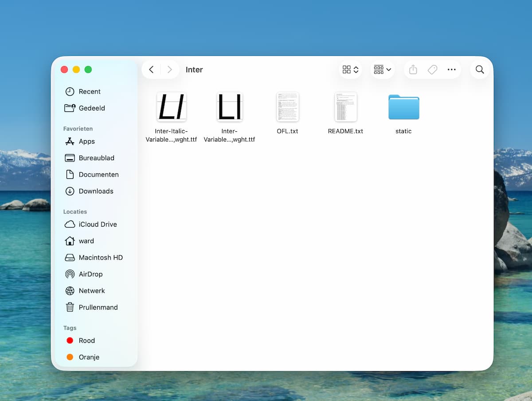Expand the grouping options dropdown
This screenshot has width=532, height=401.
point(382,70)
